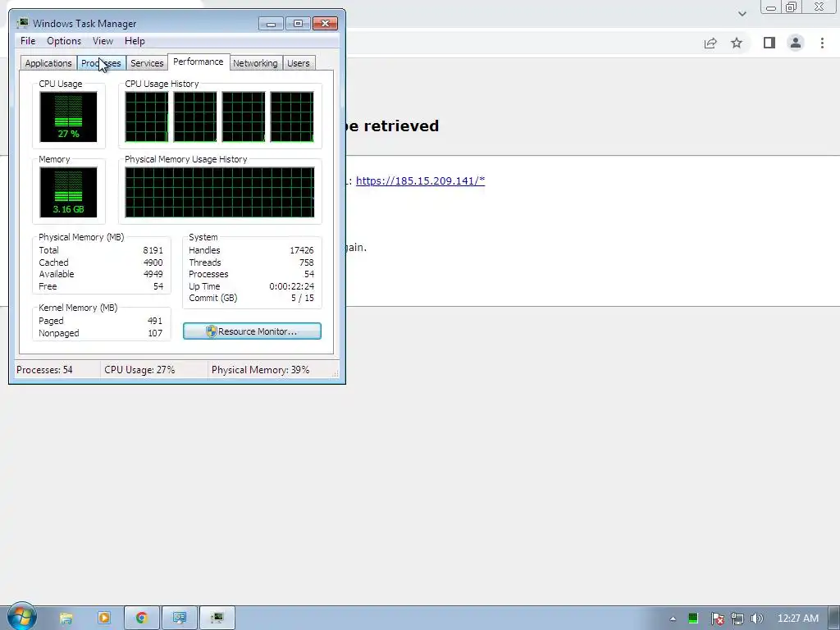Click the Physical Memory Usage History graph
Screen dimensions: 840x630
[x=220, y=192]
